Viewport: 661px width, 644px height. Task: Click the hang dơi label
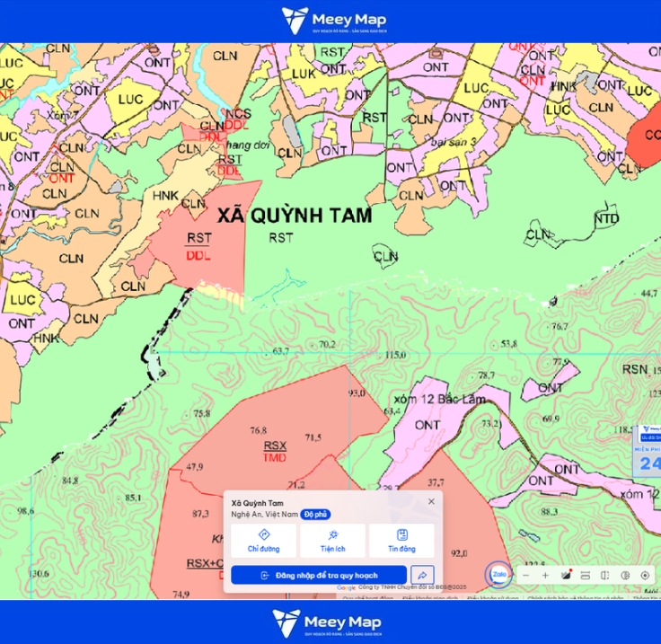click(x=248, y=146)
